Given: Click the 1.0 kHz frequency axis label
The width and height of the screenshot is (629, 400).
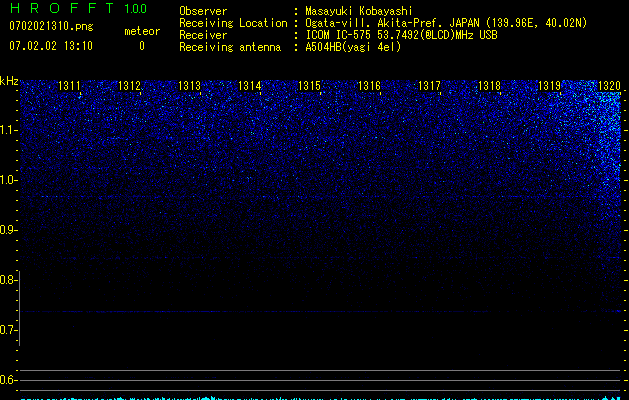Looking at the screenshot, I should point(8,180).
